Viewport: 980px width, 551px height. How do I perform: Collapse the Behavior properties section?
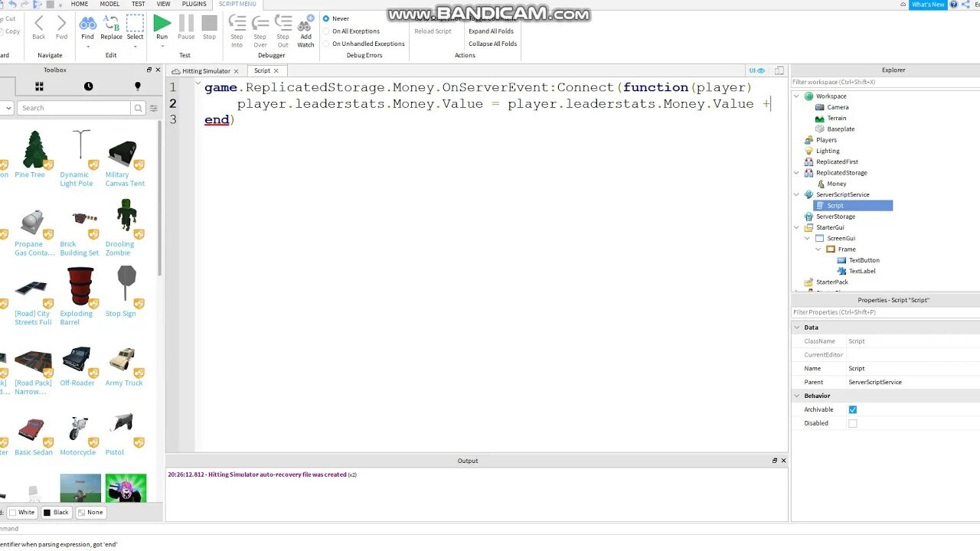[797, 396]
